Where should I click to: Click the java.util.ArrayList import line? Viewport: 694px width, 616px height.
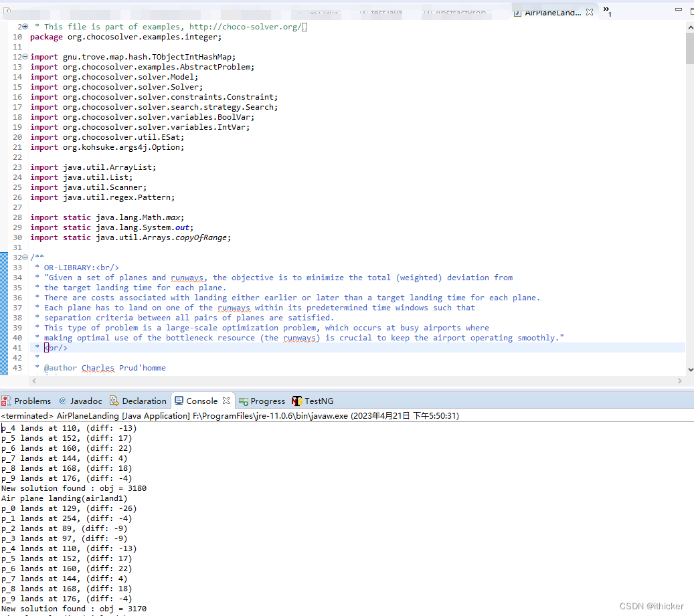pyautogui.click(x=93, y=167)
